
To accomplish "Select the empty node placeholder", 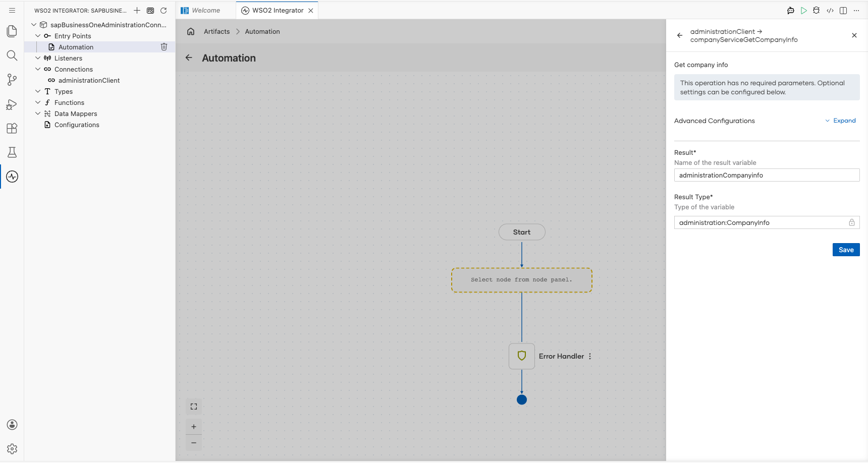I will 522,280.
